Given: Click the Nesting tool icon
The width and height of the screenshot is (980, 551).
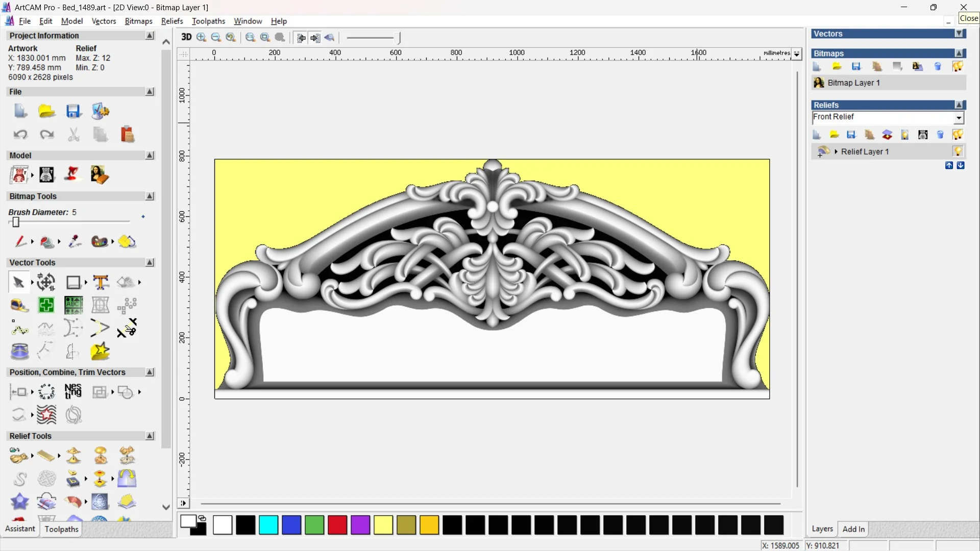Looking at the screenshot, I should [x=73, y=391].
